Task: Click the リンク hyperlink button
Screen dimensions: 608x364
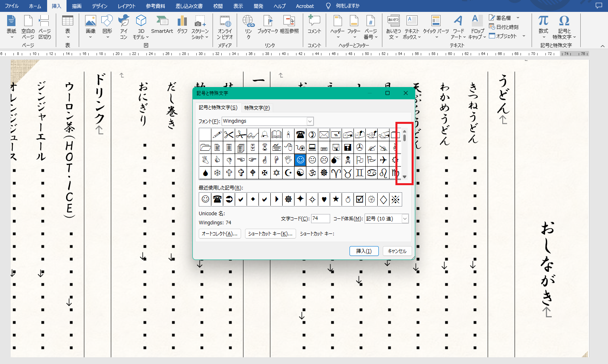Action: [248, 27]
